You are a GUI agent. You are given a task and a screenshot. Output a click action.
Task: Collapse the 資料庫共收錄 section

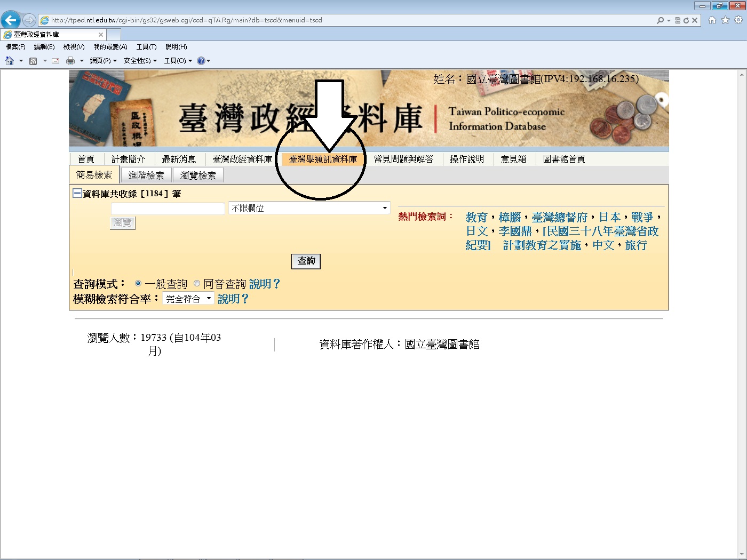tap(77, 193)
